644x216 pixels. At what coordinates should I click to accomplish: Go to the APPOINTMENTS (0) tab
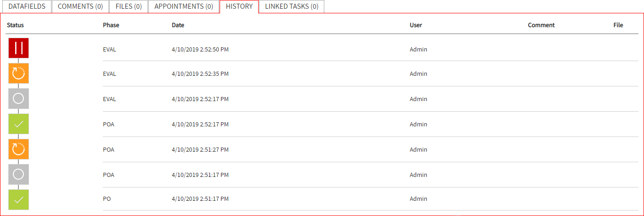point(184,6)
